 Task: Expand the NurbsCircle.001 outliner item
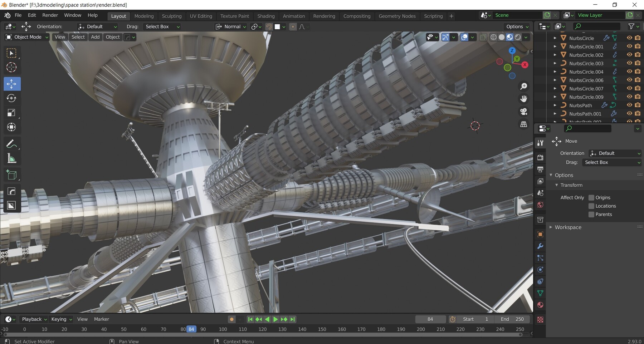(x=555, y=46)
